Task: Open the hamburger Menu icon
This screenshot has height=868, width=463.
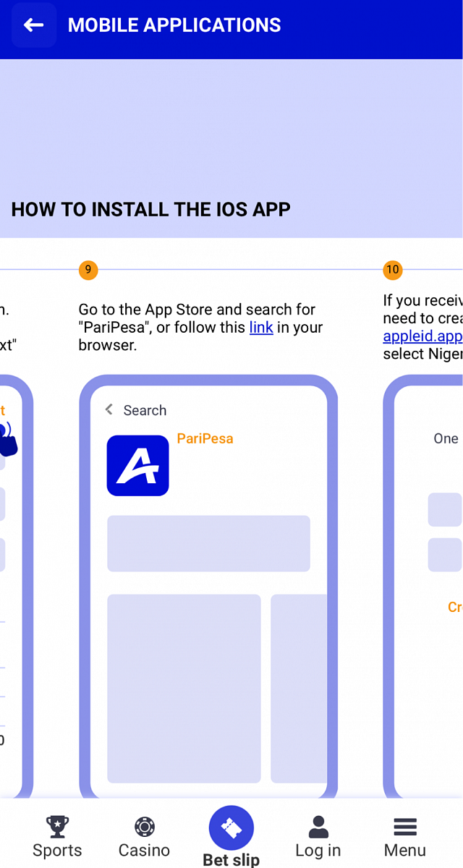Action: click(405, 826)
